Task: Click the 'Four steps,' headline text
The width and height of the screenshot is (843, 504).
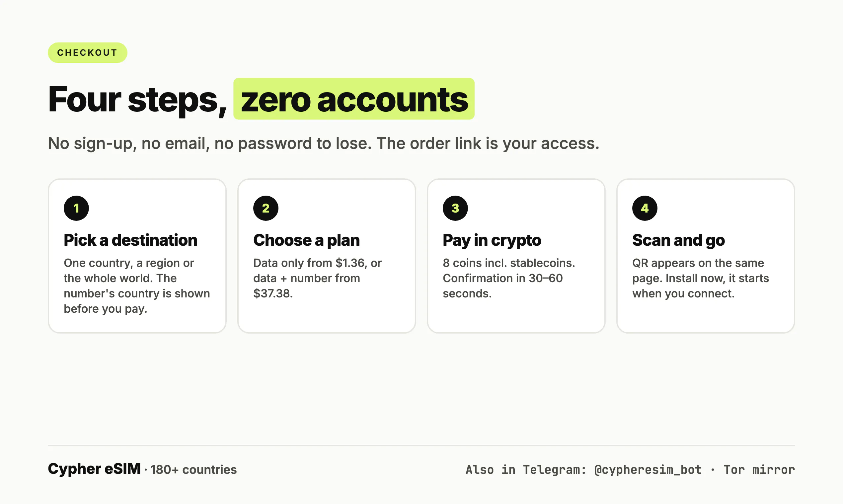Action: 137,99
